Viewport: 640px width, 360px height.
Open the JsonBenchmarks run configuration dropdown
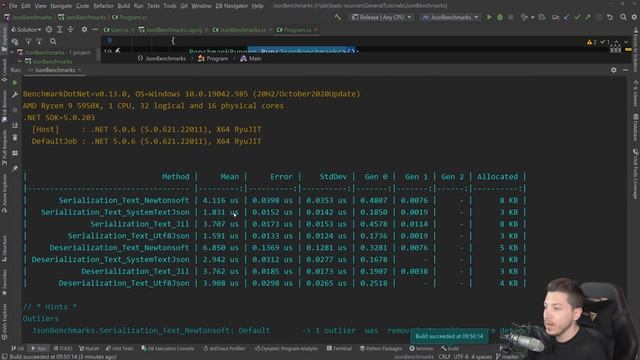click(450, 18)
